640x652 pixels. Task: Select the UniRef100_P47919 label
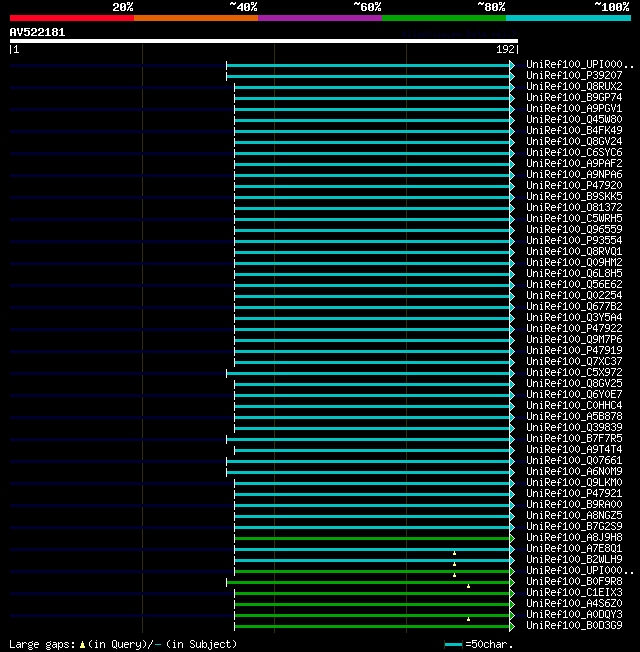point(574,351)
